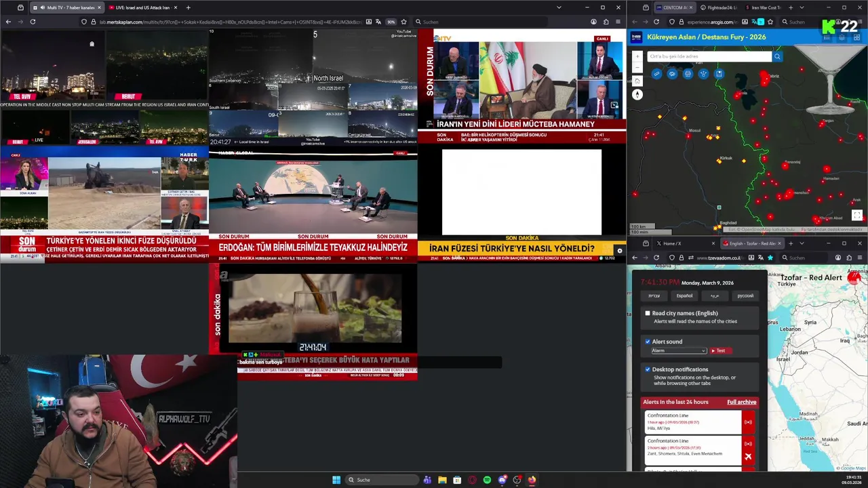Screen dimensions: 868x488
Task: Select the ArcGIS measure ruler tool
Action: coord(656,74)
